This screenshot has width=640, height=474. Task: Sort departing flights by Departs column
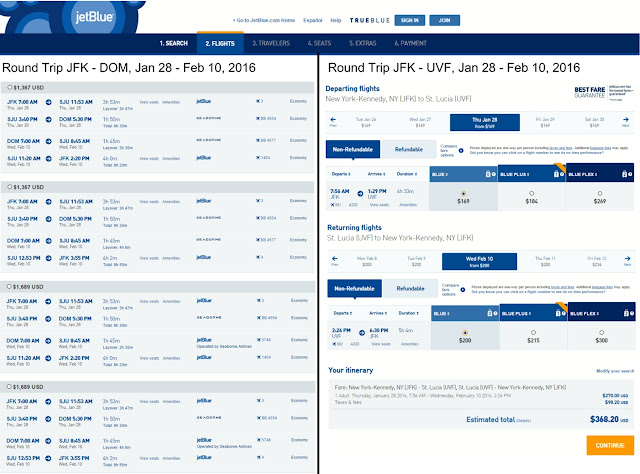[341, 174]
